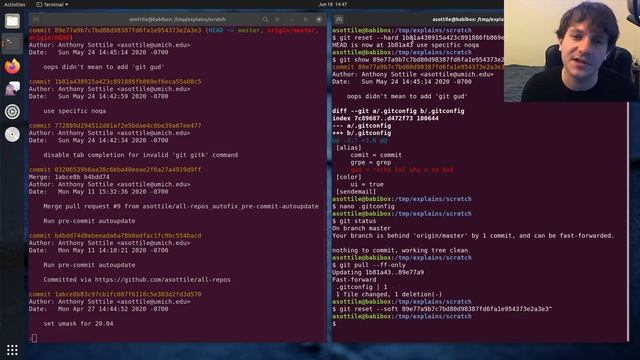640x360 pixels.
Task: Click the red removed 'gud =' diff line
Action: click(402, 170)
